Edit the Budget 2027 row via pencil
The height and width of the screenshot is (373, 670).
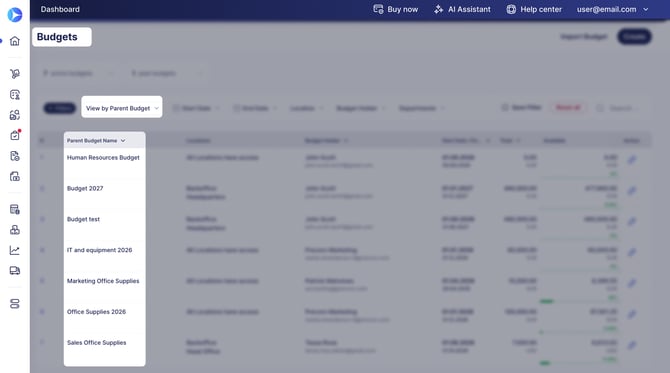pos(632,190)
